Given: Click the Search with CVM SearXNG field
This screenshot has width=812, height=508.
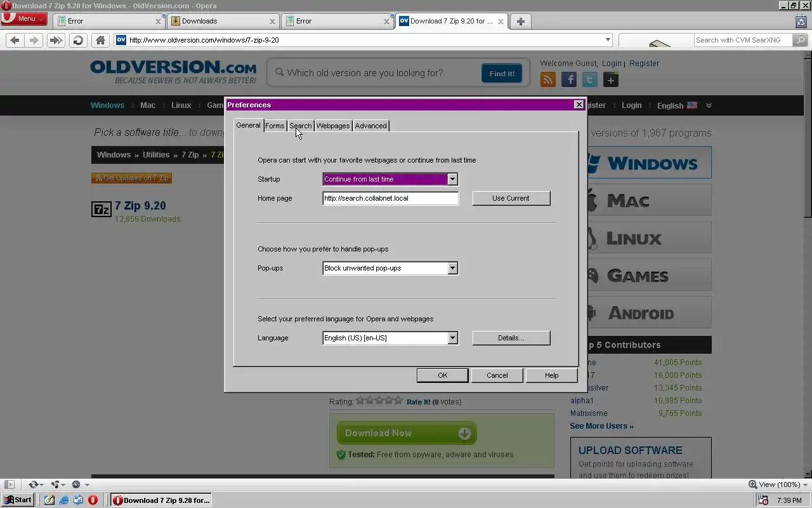Looking at the screenshot, I should [743, 40].
